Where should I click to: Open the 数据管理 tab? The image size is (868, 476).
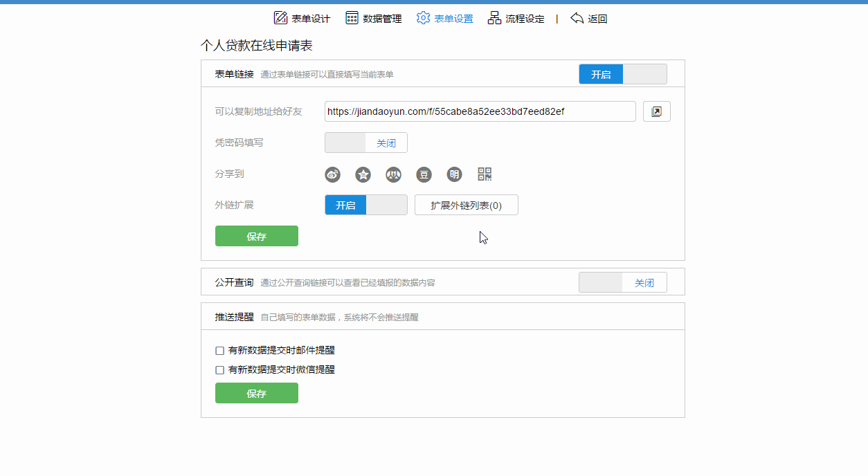[x=374, y=19]
